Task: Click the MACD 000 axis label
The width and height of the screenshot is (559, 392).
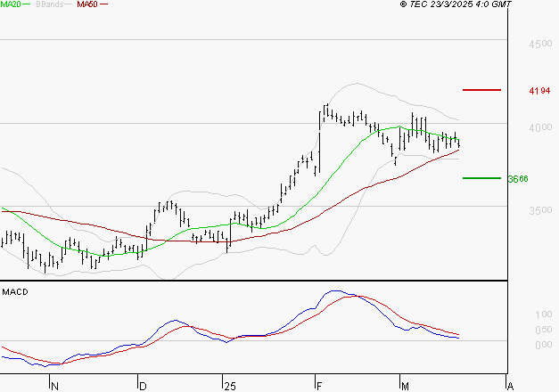Action: [544, 345]
